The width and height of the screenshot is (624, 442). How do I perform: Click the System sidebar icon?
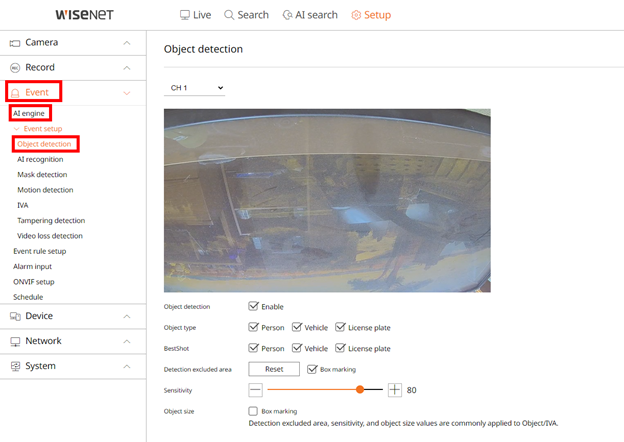(x=15, y=366)
